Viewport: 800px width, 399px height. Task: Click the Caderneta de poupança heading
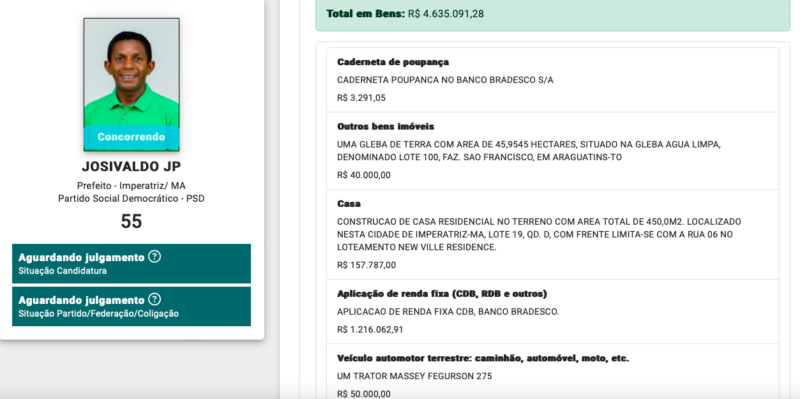[x=393, y=62]
